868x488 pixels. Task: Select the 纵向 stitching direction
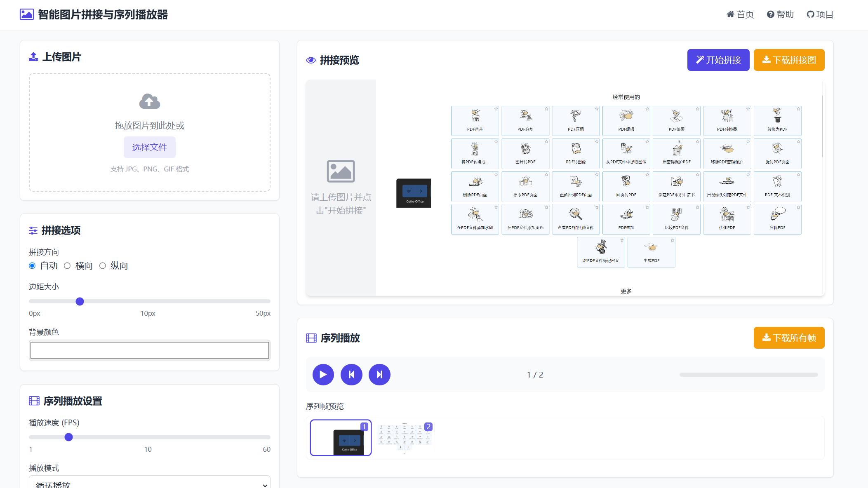pos(103,266)
